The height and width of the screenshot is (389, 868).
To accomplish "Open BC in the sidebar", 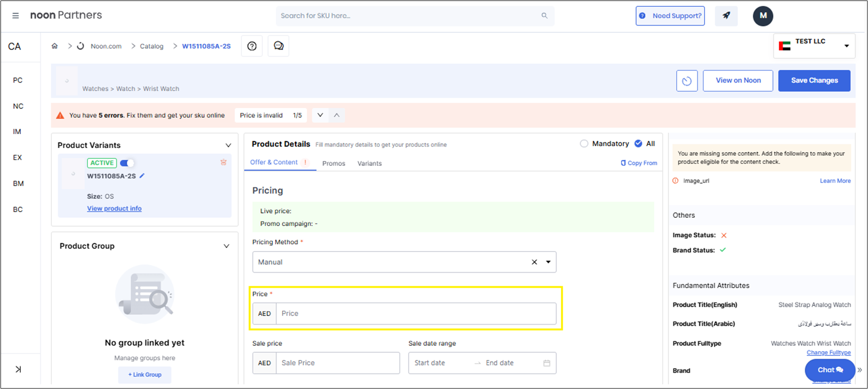I will click(x=18, y=210).
